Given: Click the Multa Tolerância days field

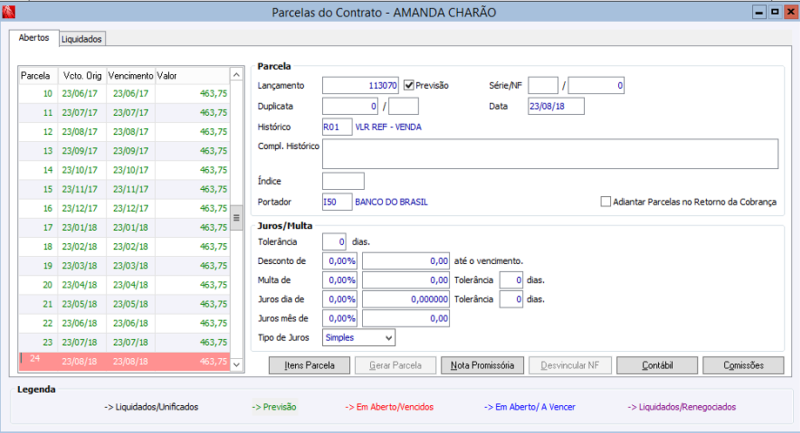Looking at the screenshot, I should pos(511,279).
